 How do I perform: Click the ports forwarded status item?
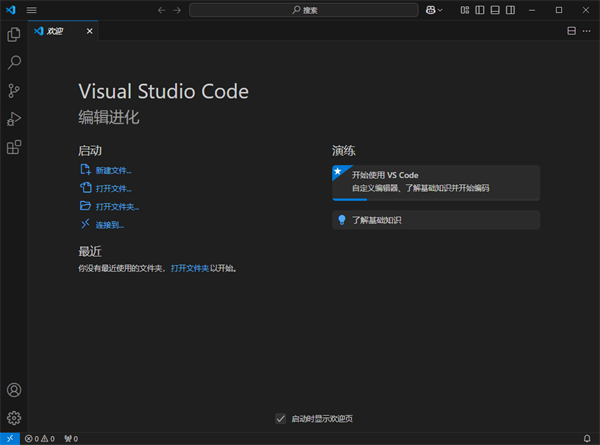coord(71,439)
